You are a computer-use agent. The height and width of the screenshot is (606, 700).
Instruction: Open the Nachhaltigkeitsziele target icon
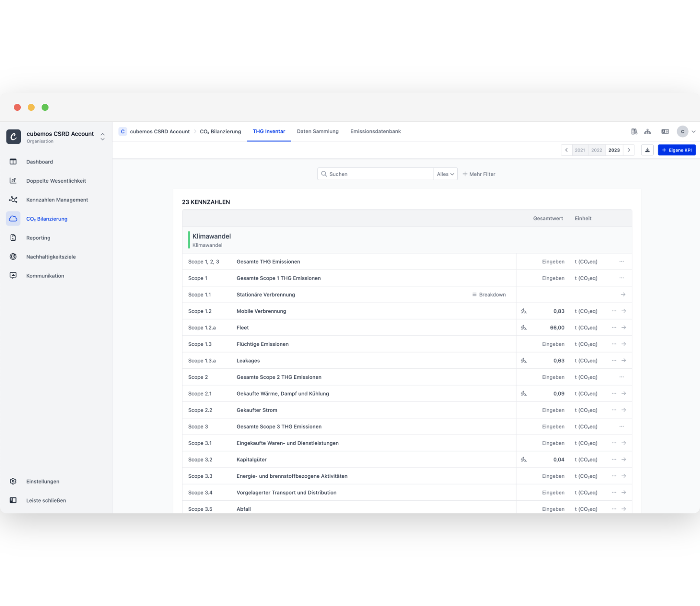pyautogui.click(x=13, y=257)
